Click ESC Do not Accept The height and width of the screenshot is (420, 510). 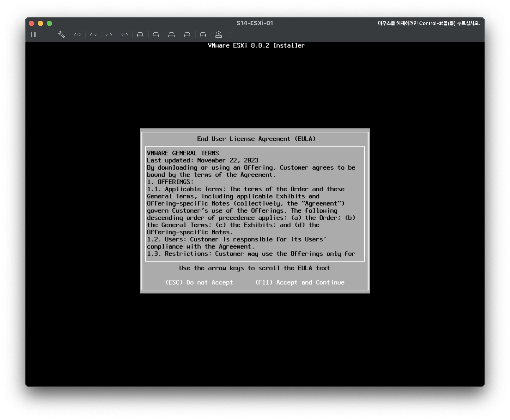(x=199, y=282)
